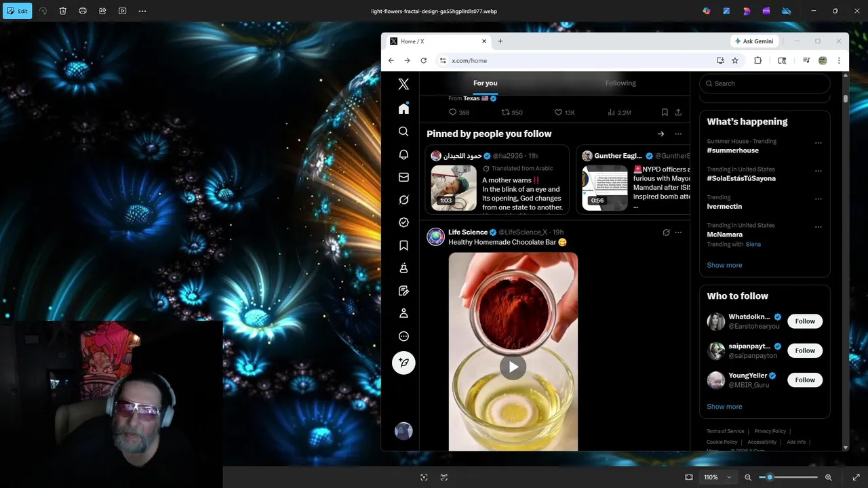
Task: Open Photos zoom percentage dropdown 110%
Action: pos(718,477)
